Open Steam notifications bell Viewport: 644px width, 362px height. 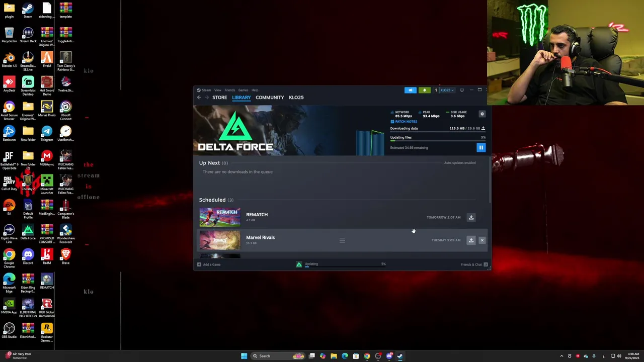tap(425, 90)
